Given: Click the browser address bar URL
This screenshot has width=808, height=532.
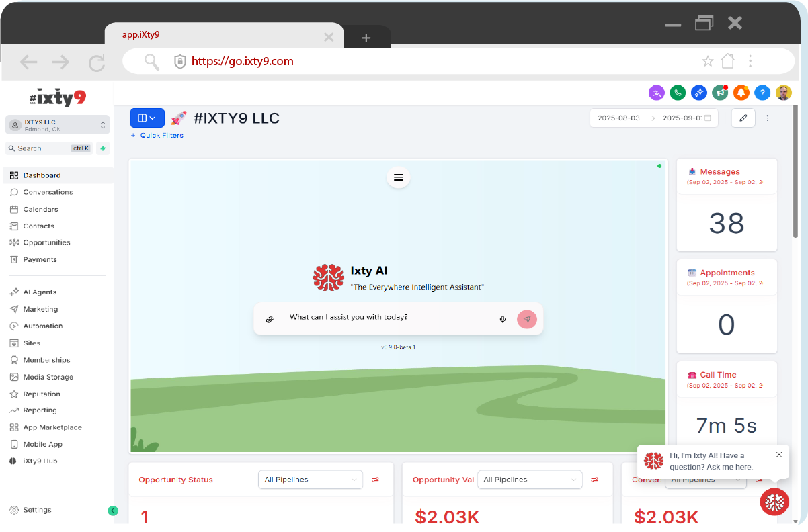Looking at the screenshot, I should [243, 61].
